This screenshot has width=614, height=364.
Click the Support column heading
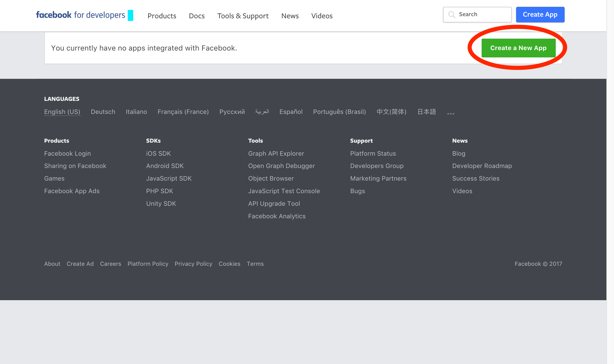point(361,141)
